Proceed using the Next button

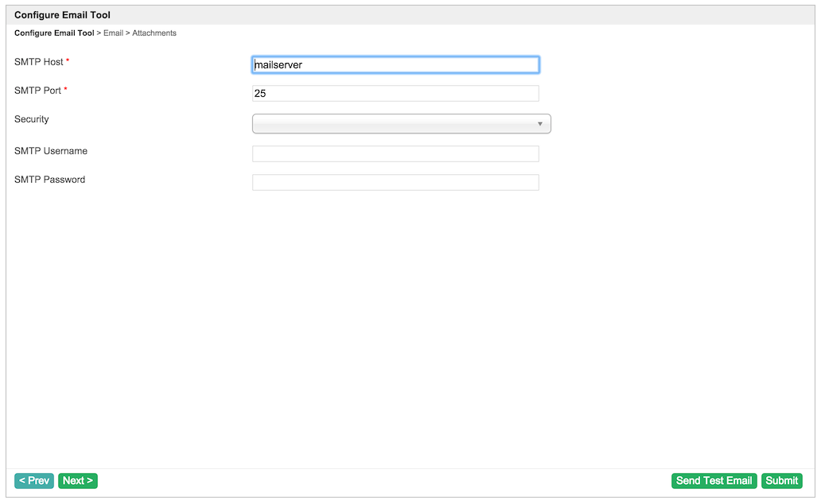click(78, 481)
